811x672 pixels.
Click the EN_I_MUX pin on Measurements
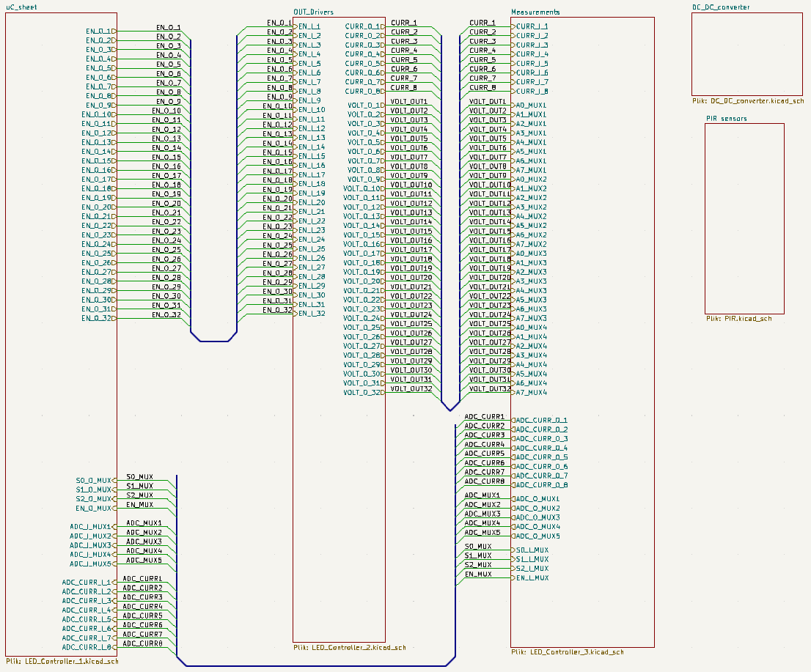(532, 578)
